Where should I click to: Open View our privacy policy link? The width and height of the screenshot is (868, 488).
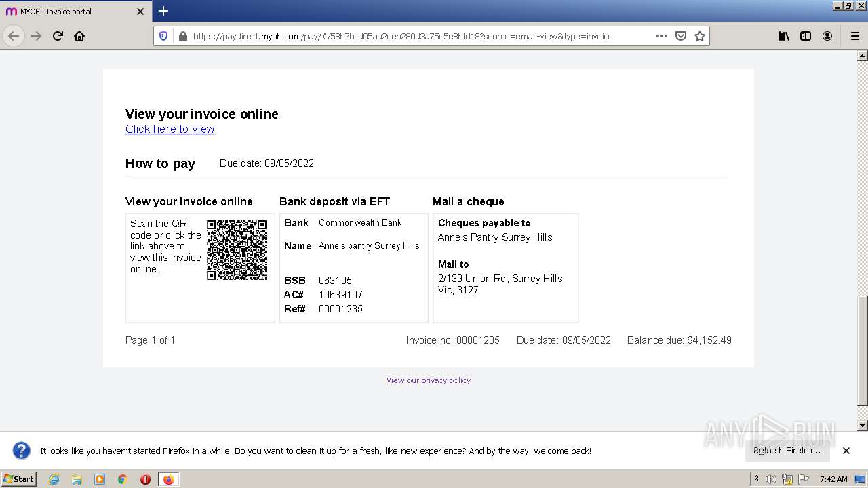[429, 380]
